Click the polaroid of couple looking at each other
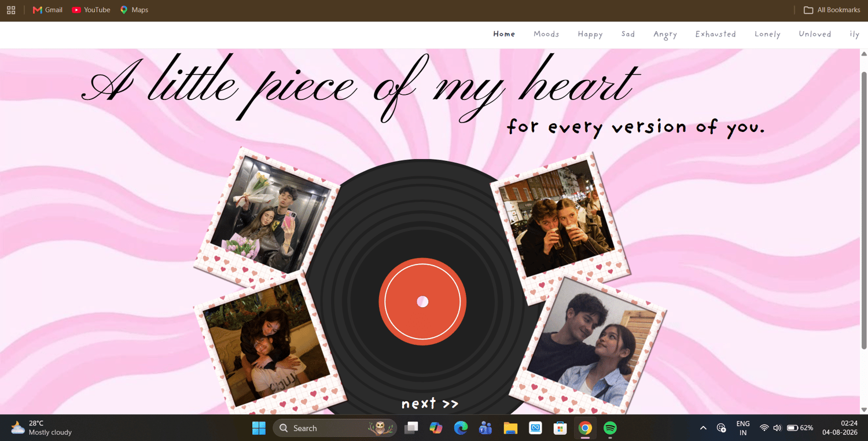868x441 pixels. click(587, 346)
